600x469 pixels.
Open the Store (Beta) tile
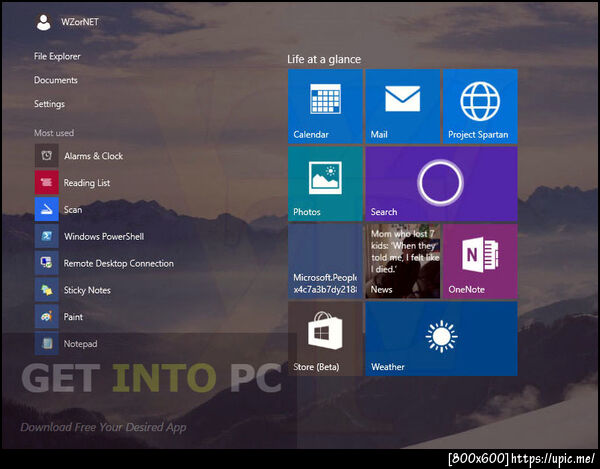pyautogui.click(x=325, y=339)
